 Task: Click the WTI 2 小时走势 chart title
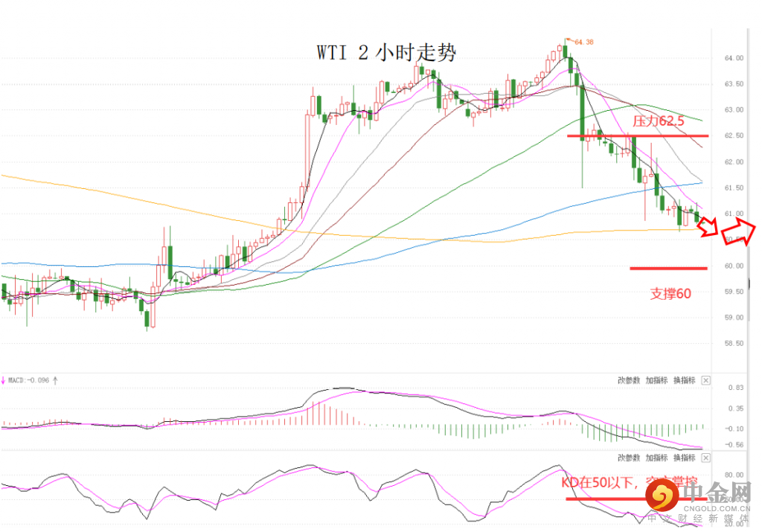(x=387, y=53)
